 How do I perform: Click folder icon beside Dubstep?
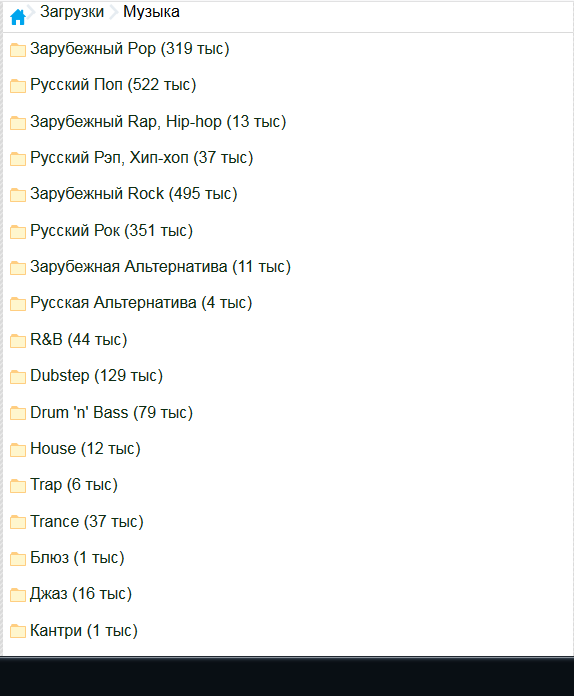pyautogui.click(x=18, y=377)
